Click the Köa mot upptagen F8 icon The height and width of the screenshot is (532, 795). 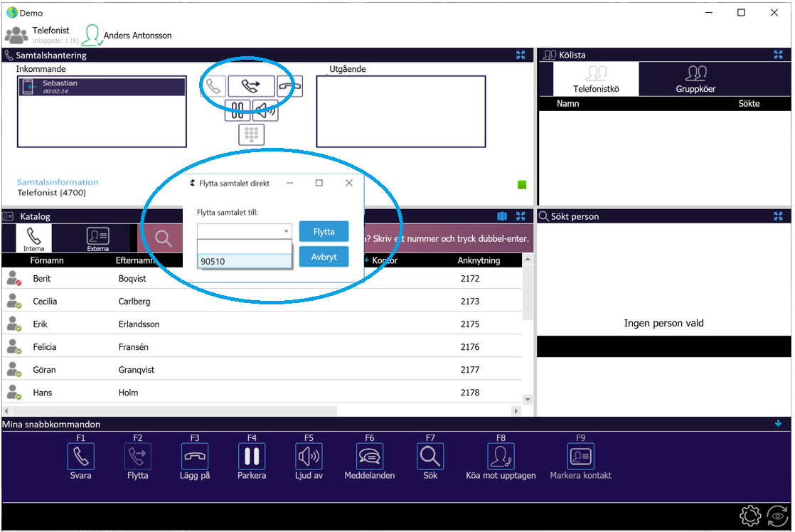(x=501, y=457)
